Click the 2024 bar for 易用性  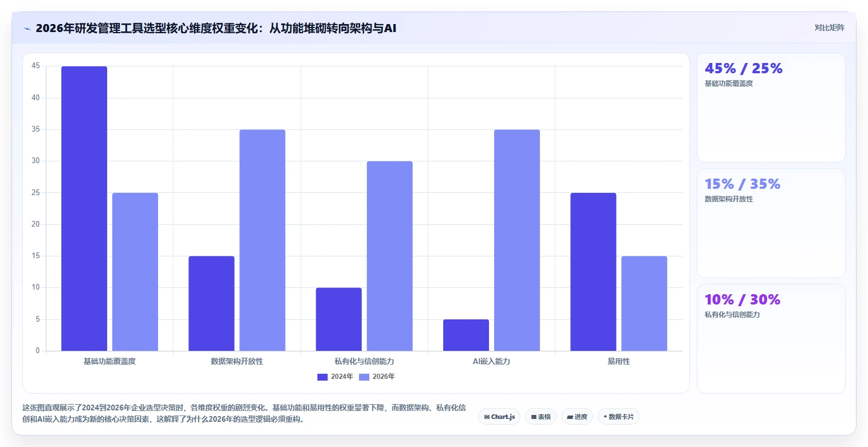pyautogui.click(x=593, y=272)
